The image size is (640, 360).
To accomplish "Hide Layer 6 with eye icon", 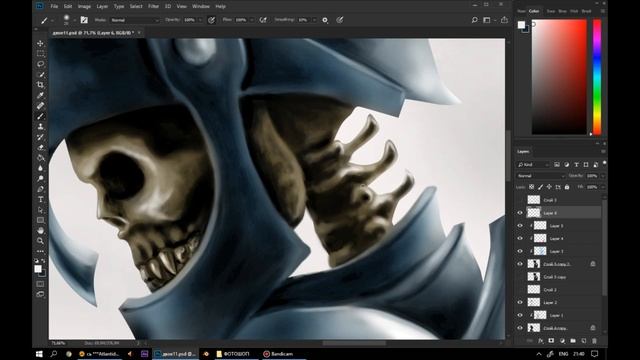I will 520,213.
